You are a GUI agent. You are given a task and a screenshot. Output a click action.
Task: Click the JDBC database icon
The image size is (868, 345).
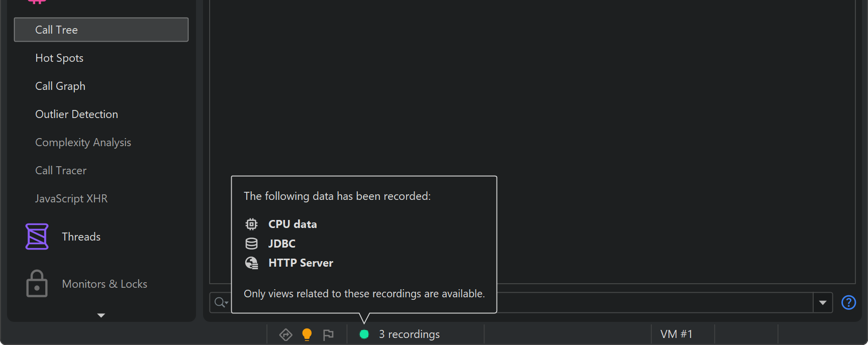(251, 244)
